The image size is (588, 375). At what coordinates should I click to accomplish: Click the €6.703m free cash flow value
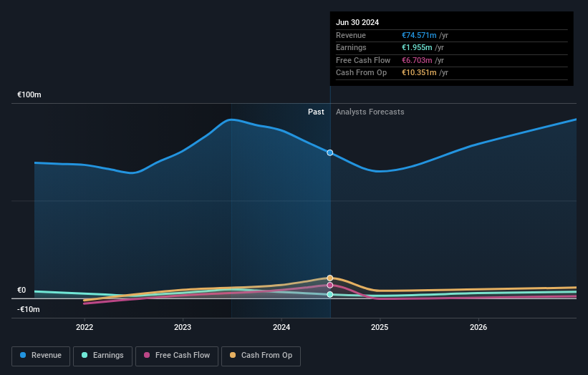pyautogui.click(x=417, y=60)
